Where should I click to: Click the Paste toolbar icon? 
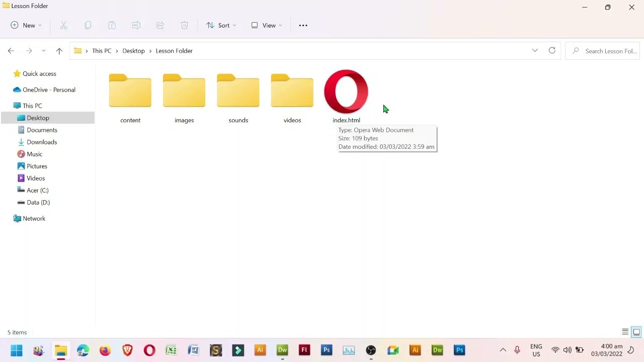pos(112,25)
